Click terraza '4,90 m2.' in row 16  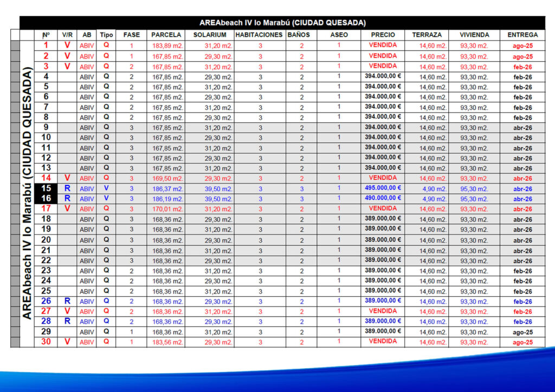(434, 199)
